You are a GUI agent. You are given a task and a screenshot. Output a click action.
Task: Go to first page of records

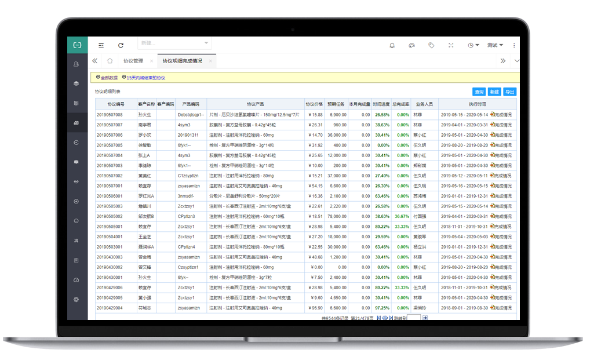[378, 318]
